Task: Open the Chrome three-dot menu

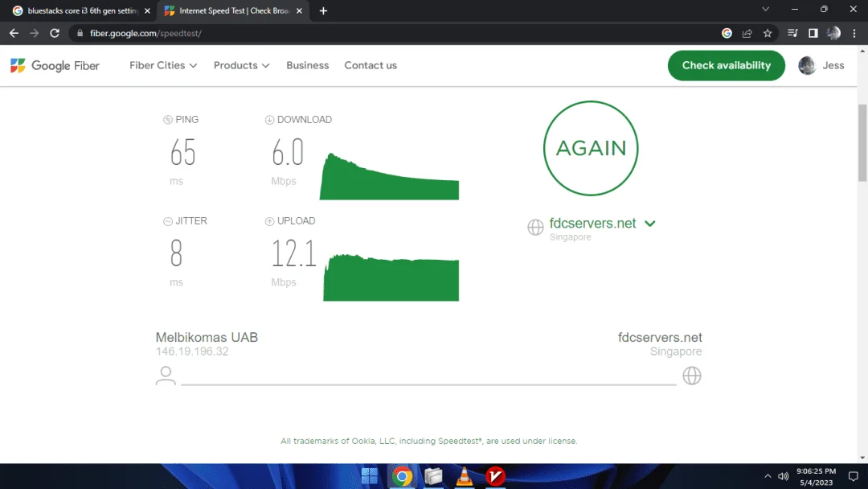Action: click(x=854, y=33)
